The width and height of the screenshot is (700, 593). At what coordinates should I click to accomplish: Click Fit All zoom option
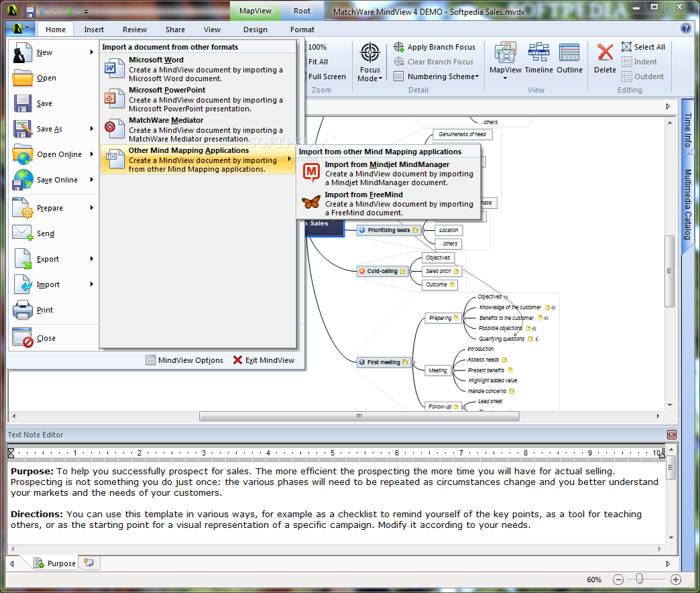click(x=318, y=62)
